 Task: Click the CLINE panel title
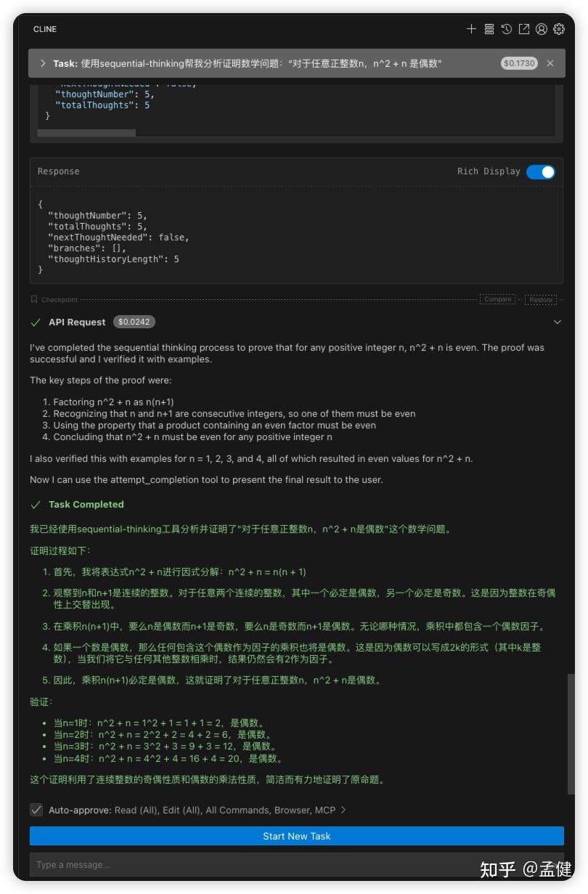45,29
